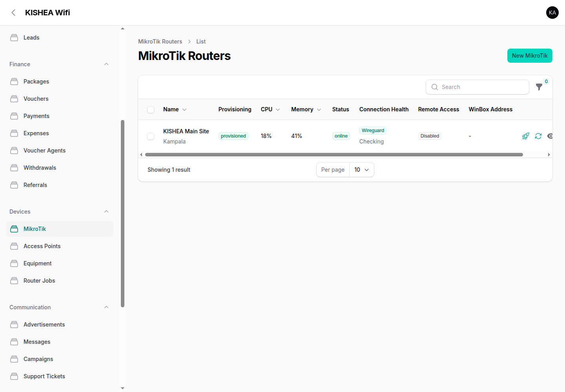Click the Messages sidebar icon
The image size is (565, 392).
[x=14, y=342]
